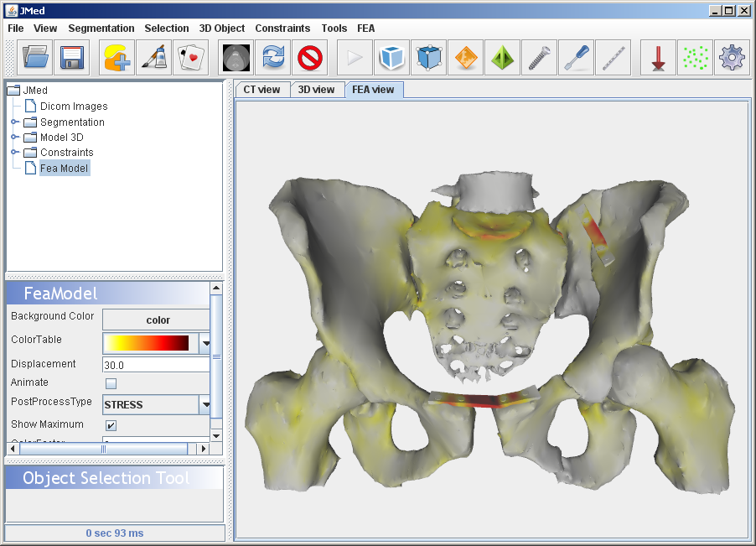The width and height of the screenshot is (756, 546).
Task: Expand the Constraints tree node
Action: click(x=14, y=153)
